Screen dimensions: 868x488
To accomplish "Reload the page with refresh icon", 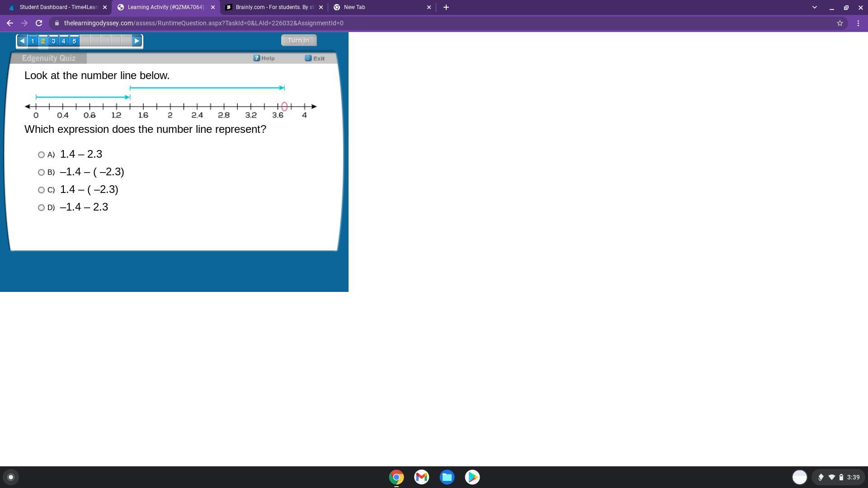I will click(x=39, y=23).
